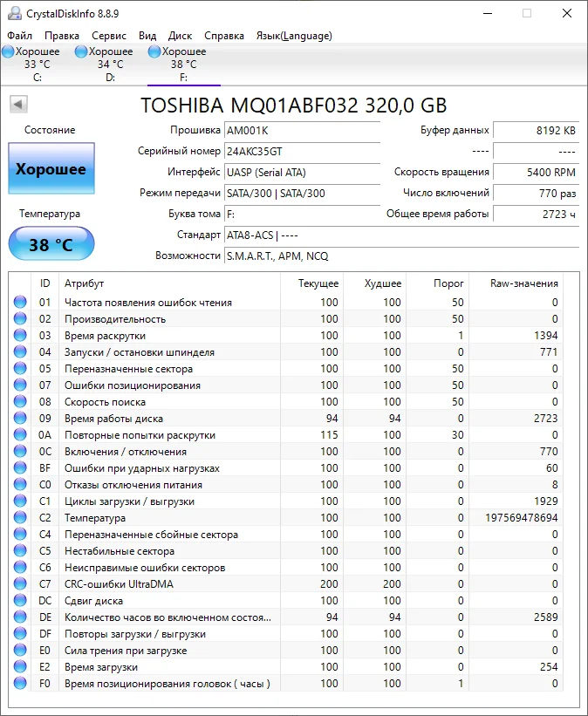Screen dimensions: 588x716
Task: Click the status orb for attribute C7
Action: coord(20,583)
